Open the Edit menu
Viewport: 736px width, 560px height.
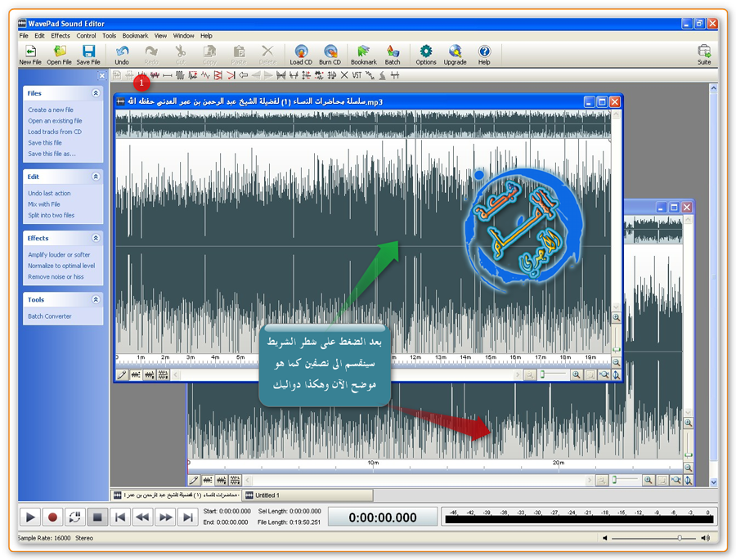click(39, 36)
